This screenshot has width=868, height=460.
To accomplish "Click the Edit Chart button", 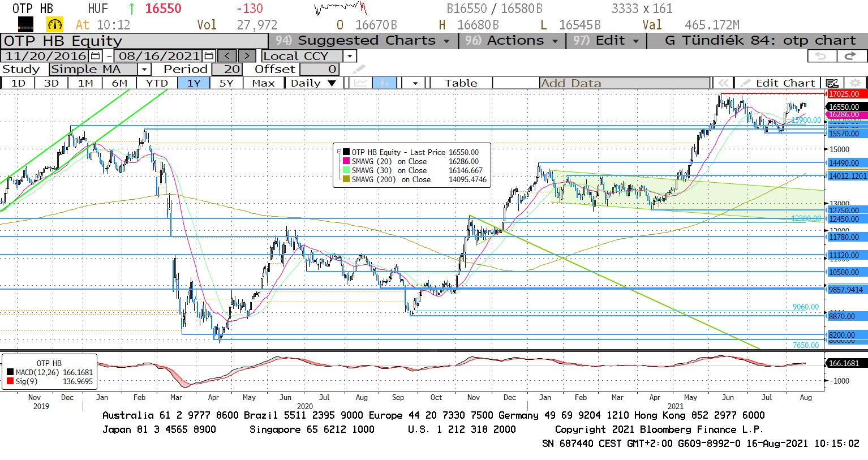I will click(779, 83).
